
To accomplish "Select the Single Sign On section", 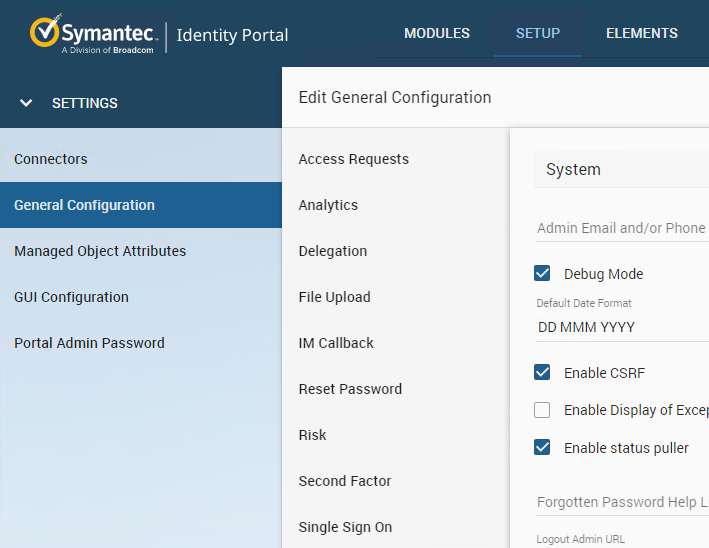I will pyautogui.click(x=345, y=527).
